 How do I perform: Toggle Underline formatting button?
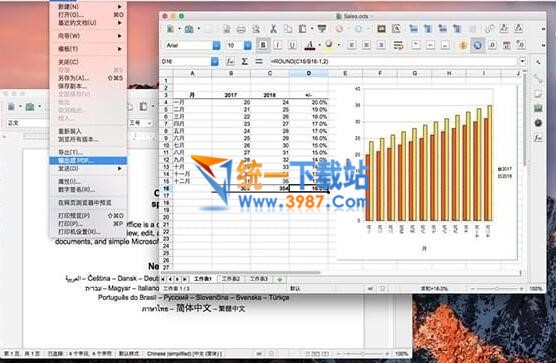point(293,45)
